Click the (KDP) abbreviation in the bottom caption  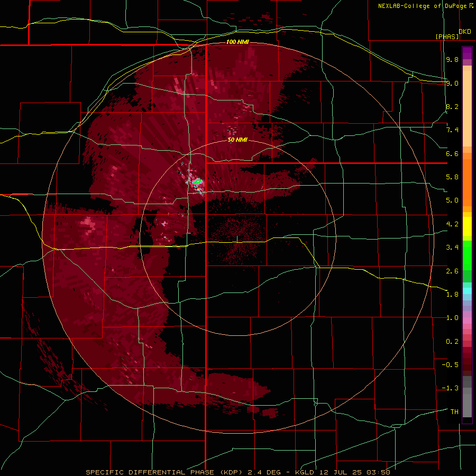coord(231,472)
